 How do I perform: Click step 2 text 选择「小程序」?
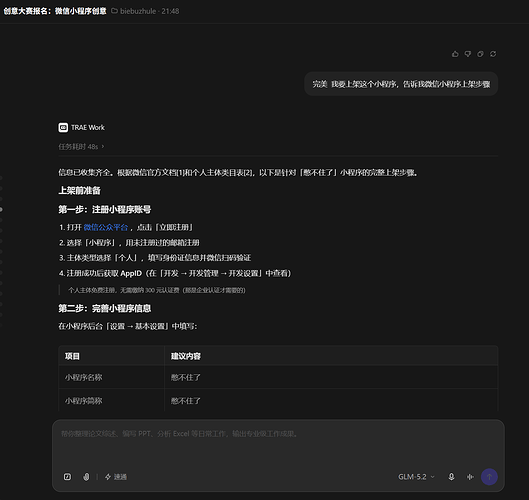pos(129,243)
